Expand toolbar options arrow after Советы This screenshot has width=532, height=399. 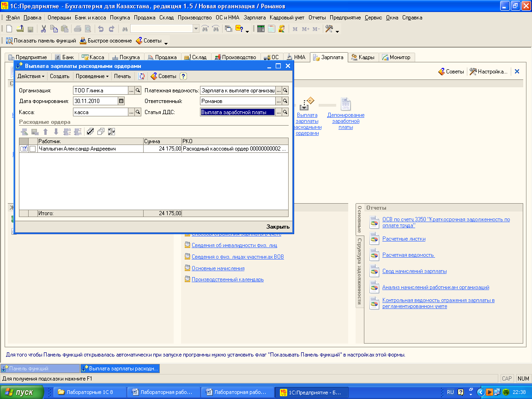[166, 43]
